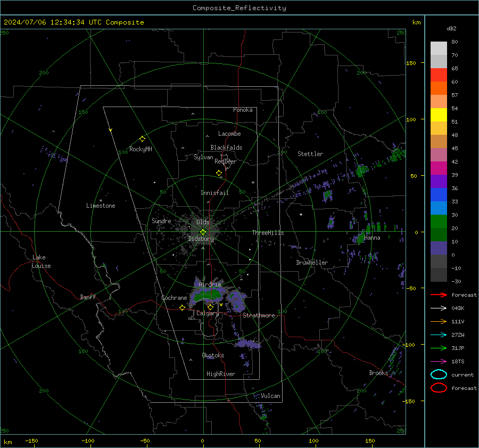Screen dimensions: 479x448
Task: Select the magenta 42 dBZ color swatch
Action: pyautogui.click(x=439, y=168)
